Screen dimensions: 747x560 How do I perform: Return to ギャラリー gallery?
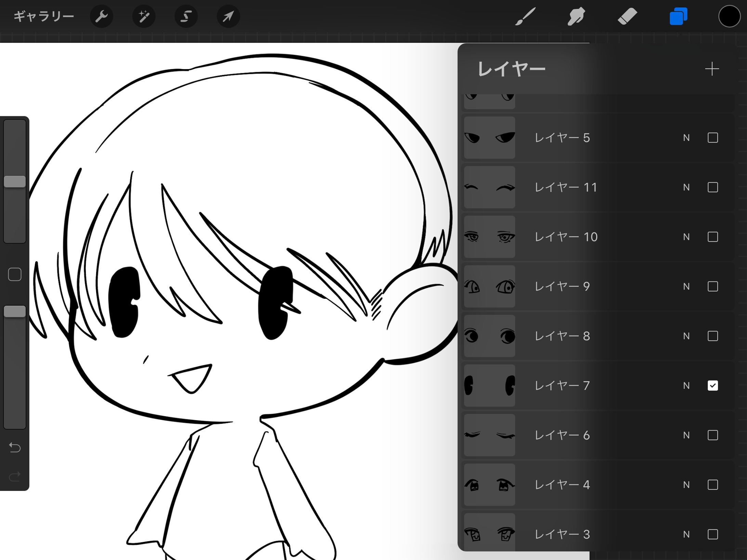(x=44, y=16)
